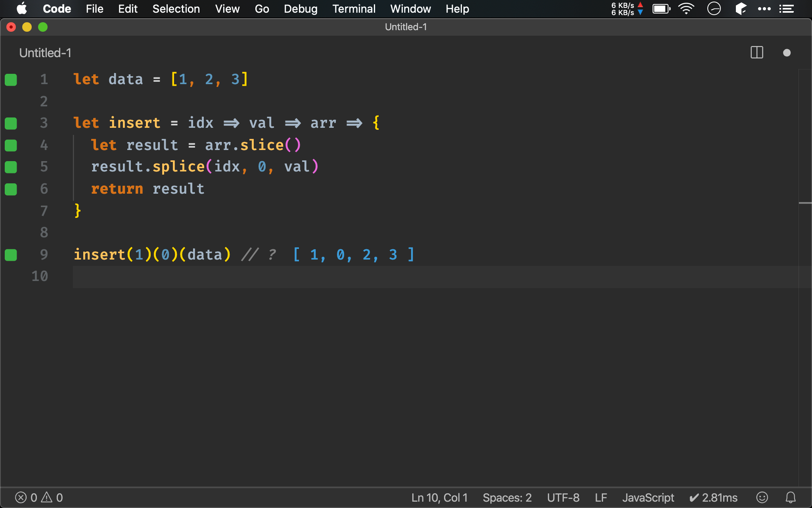Click 'LF' end-of-line selector
The height and width of the screenshot is (508, 812).
point(601,498)
